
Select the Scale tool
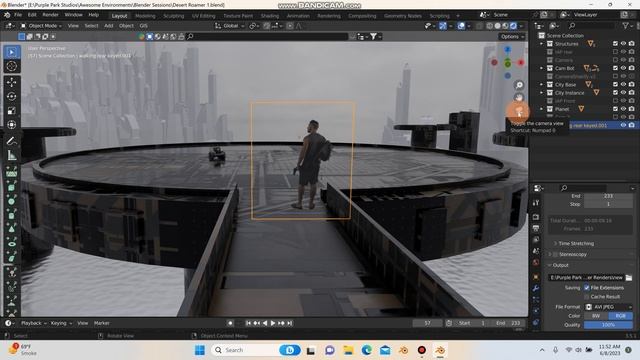(x=12, y=111)
